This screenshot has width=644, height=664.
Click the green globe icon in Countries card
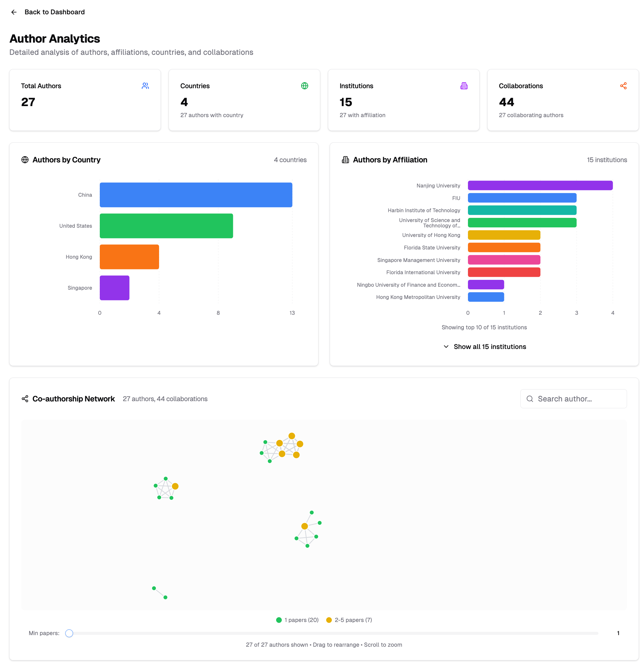tap(304, 86)
